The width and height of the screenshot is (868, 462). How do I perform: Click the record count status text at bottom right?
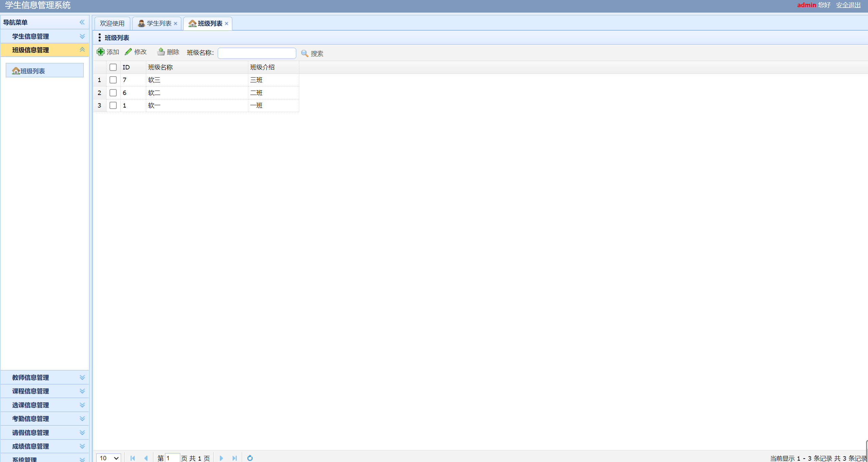818,458
